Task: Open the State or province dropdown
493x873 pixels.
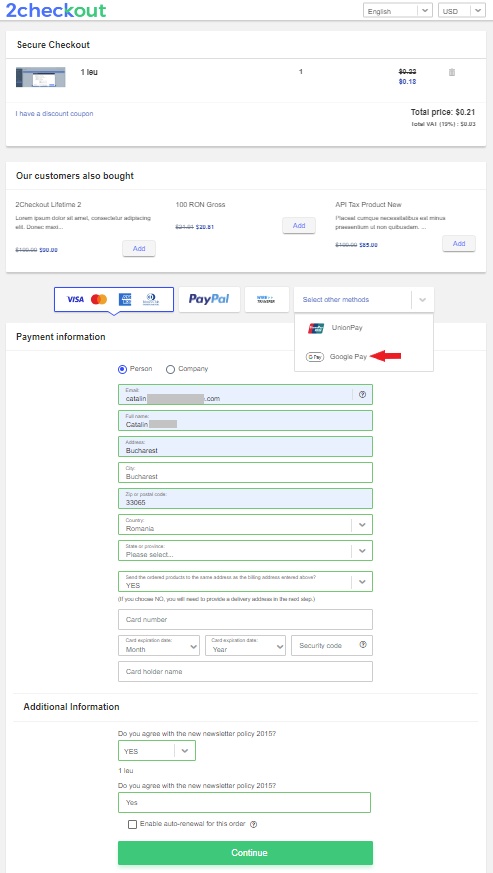Action: tap(245, 551)
